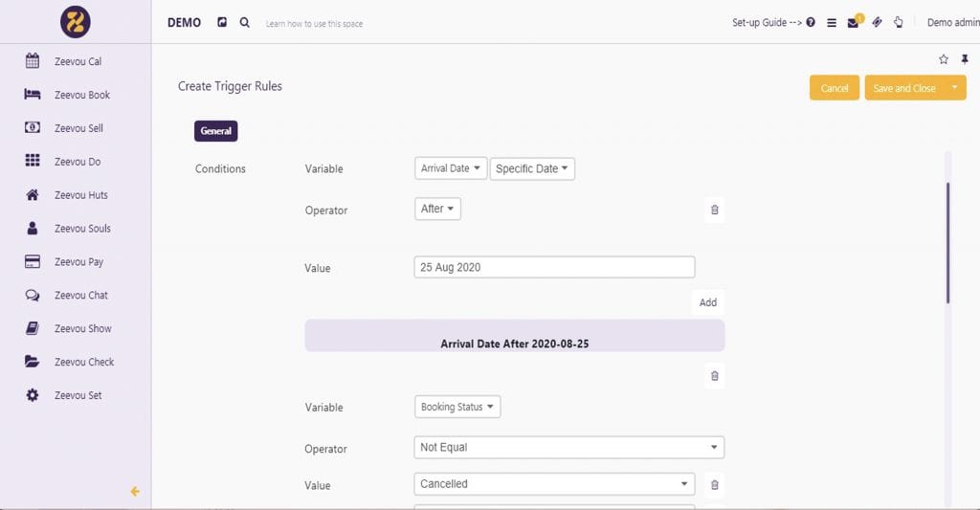Mark page as favorite with star
Viewport: 980px width, 510px height.
944,59
